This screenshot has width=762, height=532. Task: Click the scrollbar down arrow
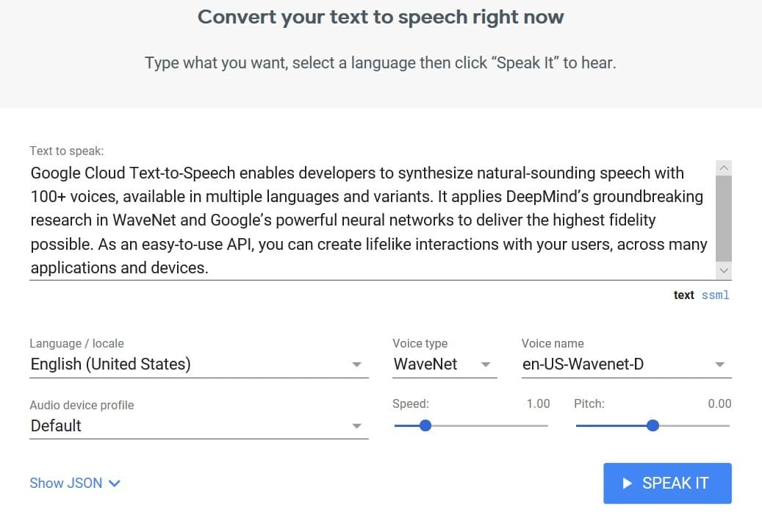pos(724,270)
